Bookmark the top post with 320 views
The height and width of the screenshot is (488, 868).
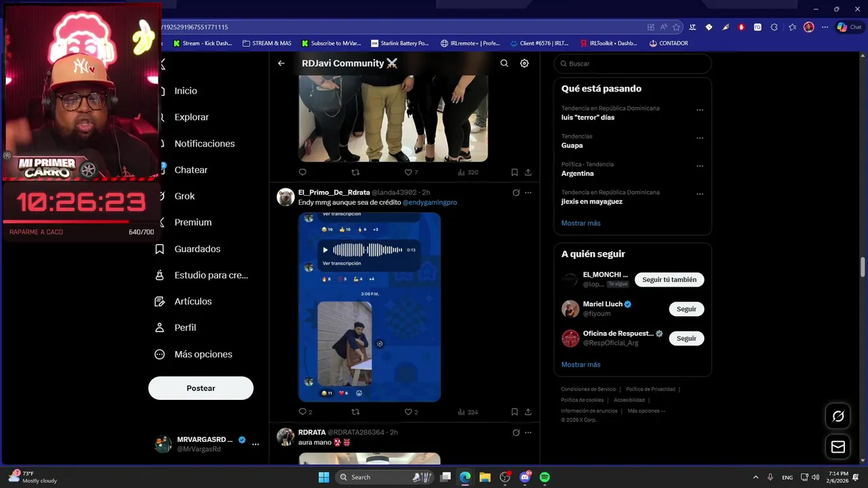click(515, 172)
